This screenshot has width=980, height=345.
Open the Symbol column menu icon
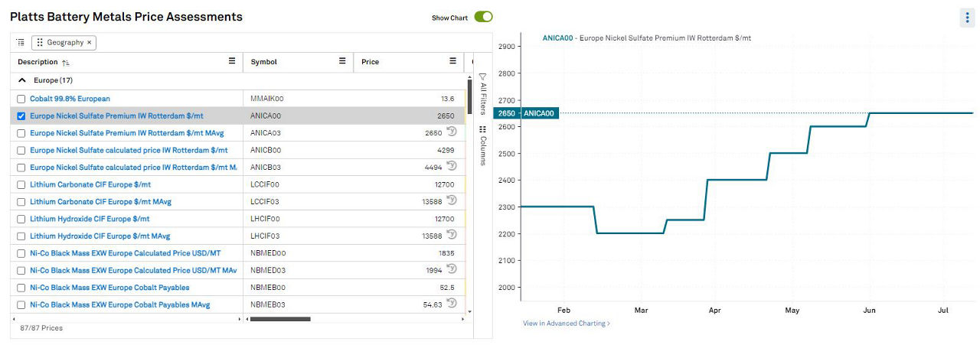pos(342,61)
